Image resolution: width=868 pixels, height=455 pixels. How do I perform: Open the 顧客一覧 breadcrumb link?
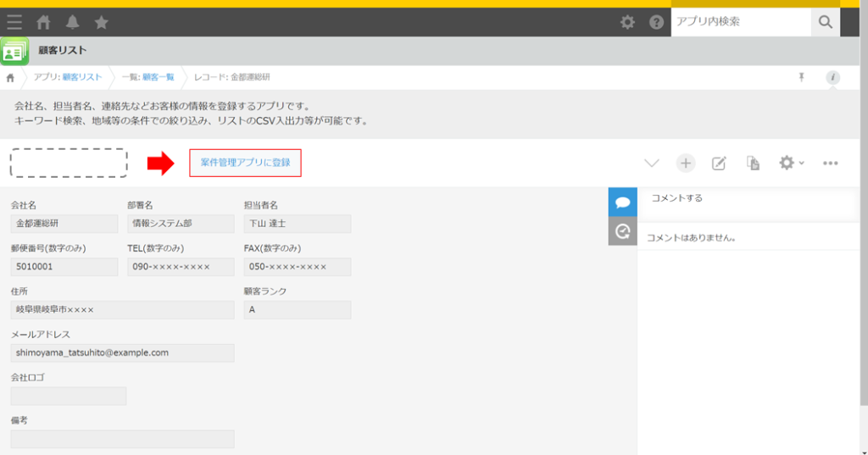tap(159, 77)
